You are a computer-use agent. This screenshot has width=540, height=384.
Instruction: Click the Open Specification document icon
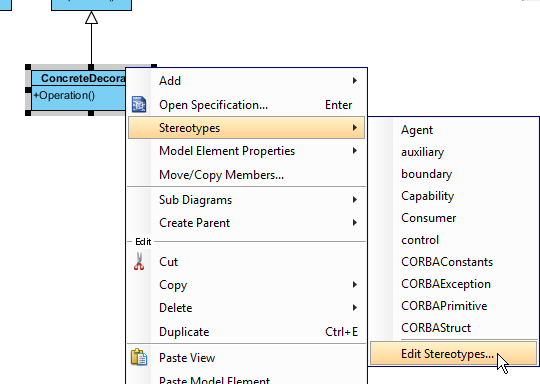tap(139, 104)
